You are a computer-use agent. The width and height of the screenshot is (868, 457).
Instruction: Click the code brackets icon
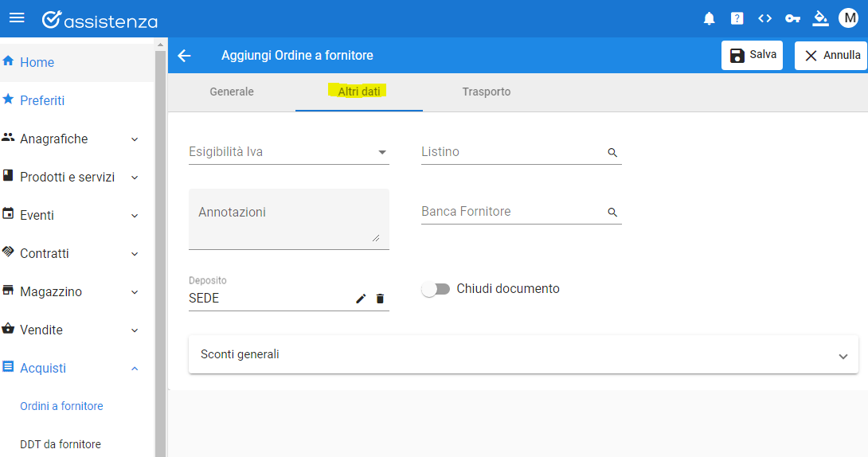point(764,19)
